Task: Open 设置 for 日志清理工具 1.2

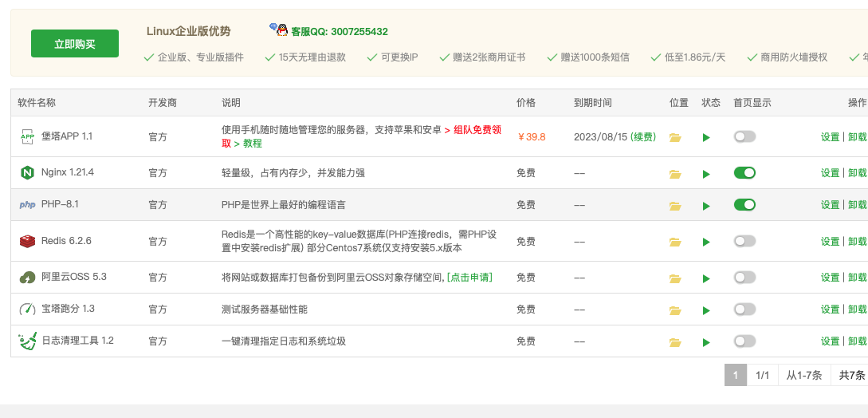Action: click(x=830, y=341)
